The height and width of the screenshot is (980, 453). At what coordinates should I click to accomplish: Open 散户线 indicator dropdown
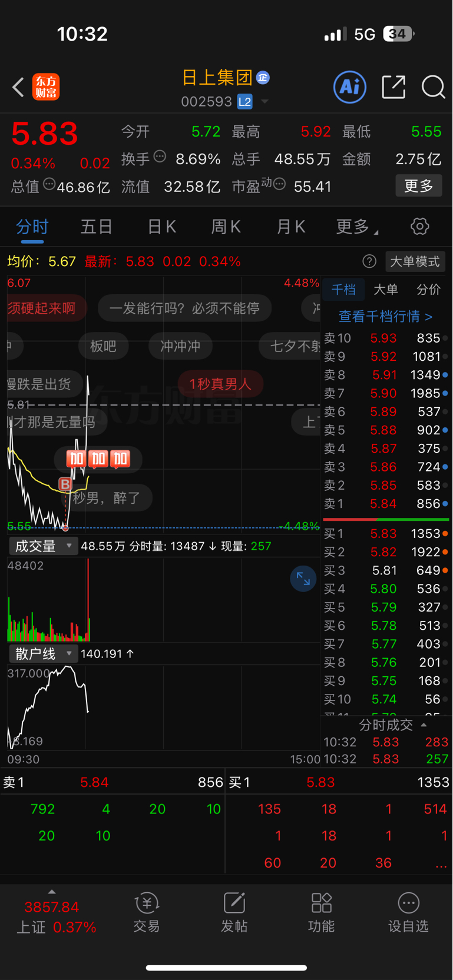coord(43,654)
